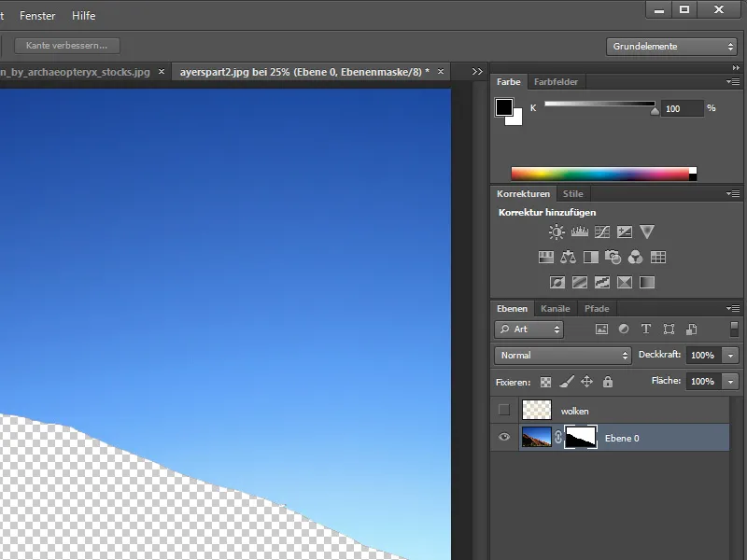Open the Grundelemente workspace dropdown
Image resolution: width=747 pixels, height=560 pixels.
point(671,46)
